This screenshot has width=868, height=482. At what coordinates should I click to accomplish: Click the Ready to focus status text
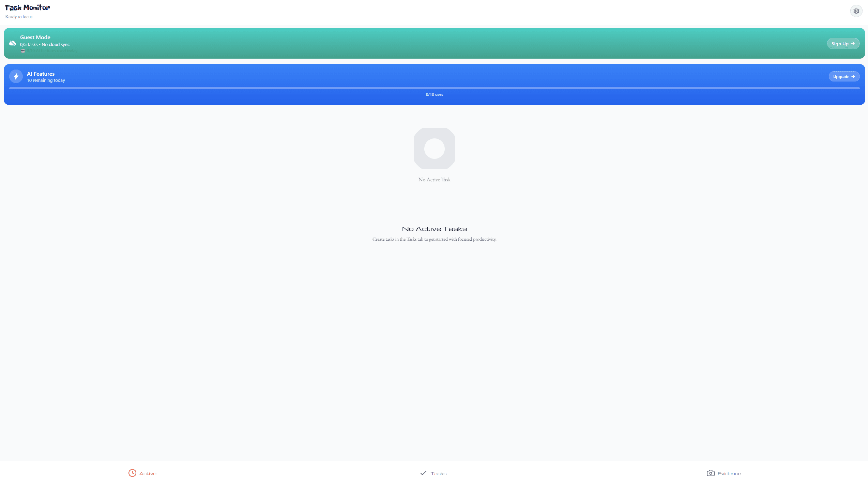pyautogui.click(x=19, y=17)
